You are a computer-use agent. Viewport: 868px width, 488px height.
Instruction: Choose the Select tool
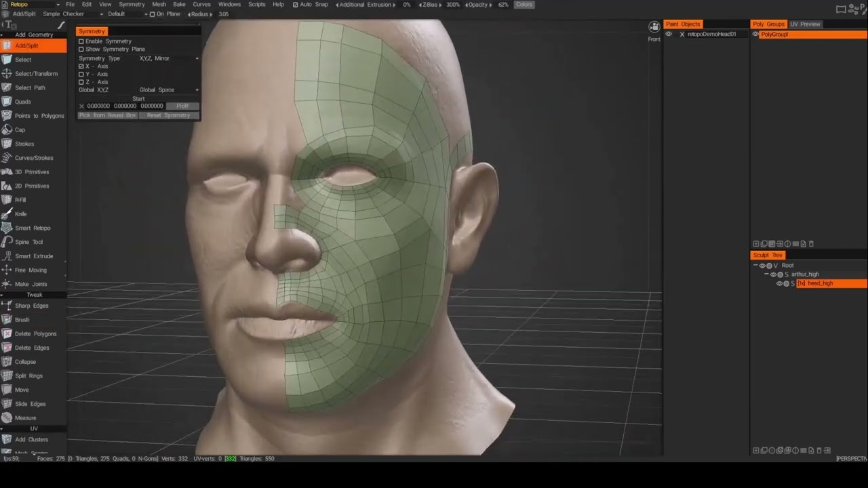coord(33,60)
